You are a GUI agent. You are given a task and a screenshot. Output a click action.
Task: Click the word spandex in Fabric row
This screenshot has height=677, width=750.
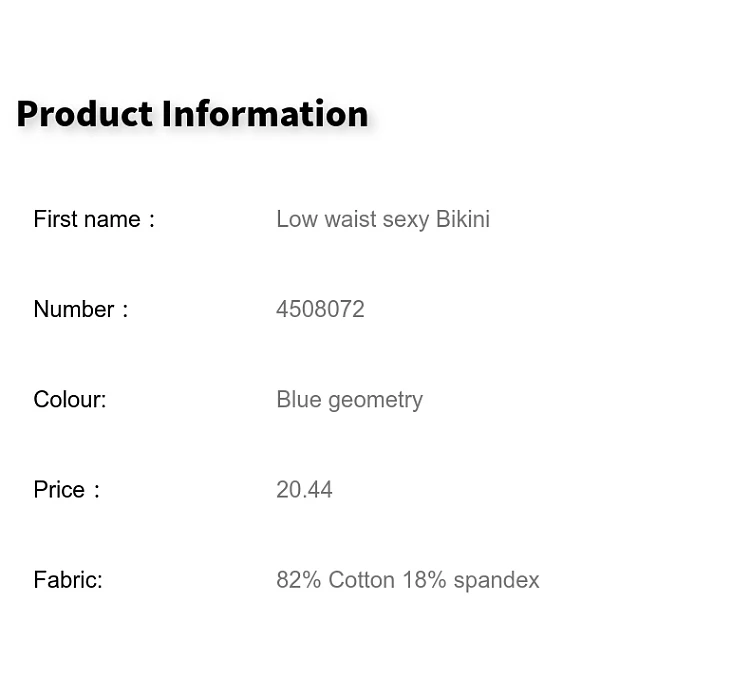(x=496, y=581)
